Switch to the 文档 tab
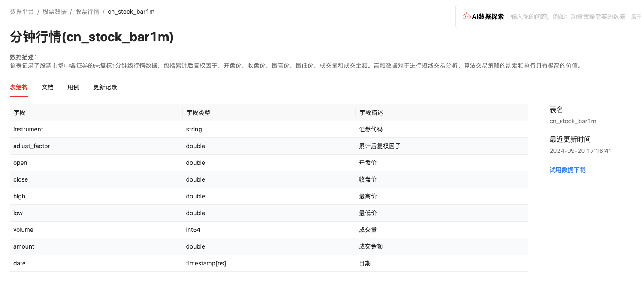 (48, 87)
